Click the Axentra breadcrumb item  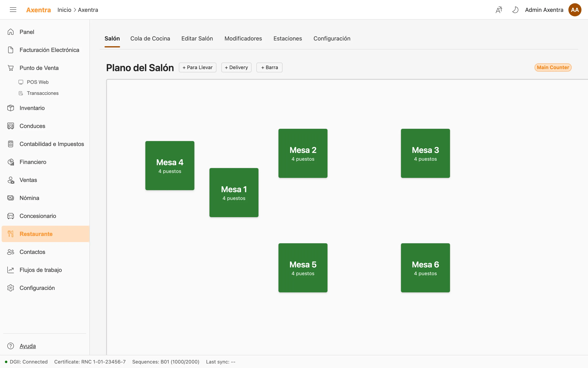pyautogui.click(x=88, y=10)
